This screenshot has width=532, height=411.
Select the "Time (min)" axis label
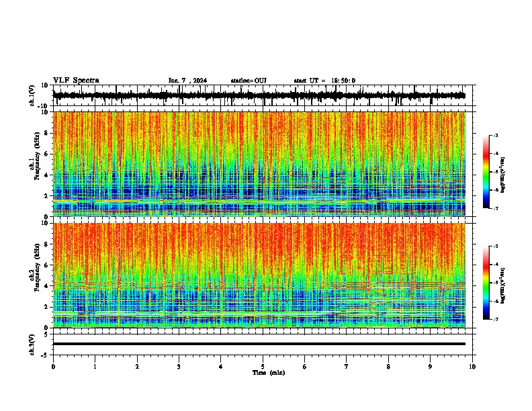pos(269,373)
